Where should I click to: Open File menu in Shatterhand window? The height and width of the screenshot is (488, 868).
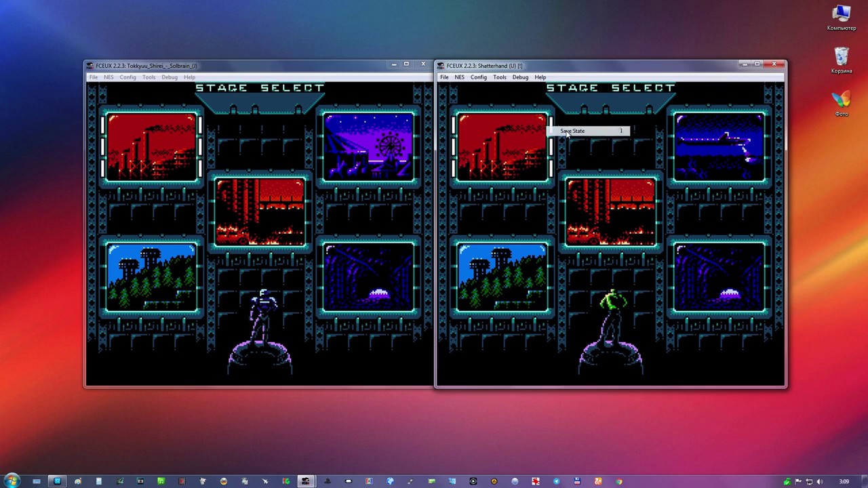444,77
